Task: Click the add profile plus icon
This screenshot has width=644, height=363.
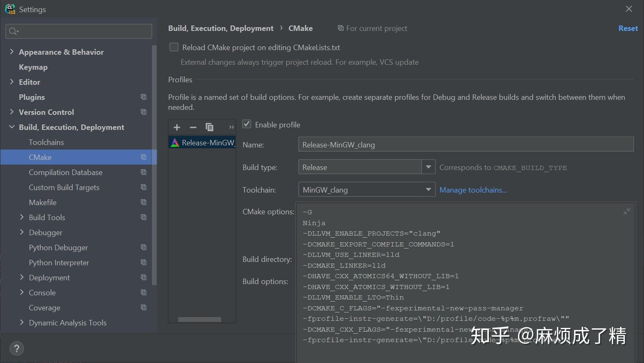Action: [177, 127]
